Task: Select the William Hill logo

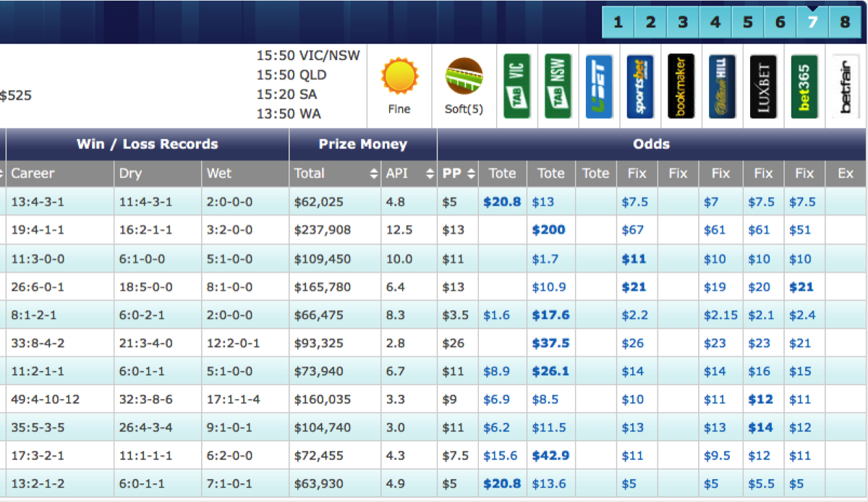Action: point(722,86)
